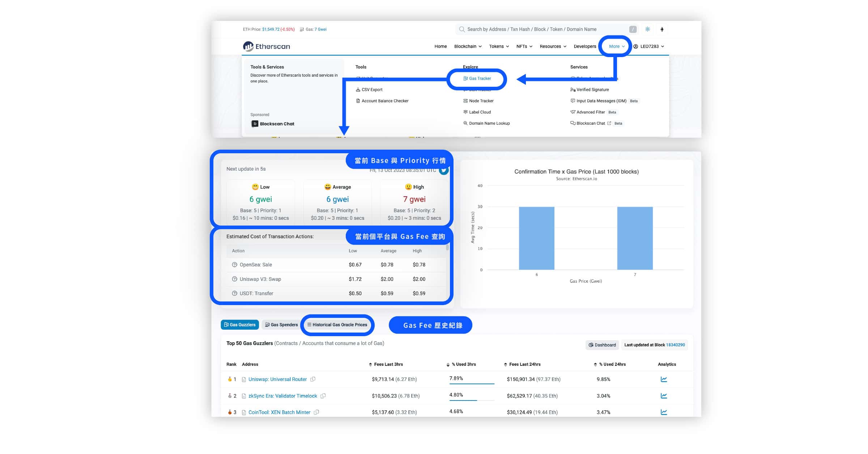Select Gas Tracker in Explore menu
Viewport: 868px width, 454px height.
click(x=477, y=78)
